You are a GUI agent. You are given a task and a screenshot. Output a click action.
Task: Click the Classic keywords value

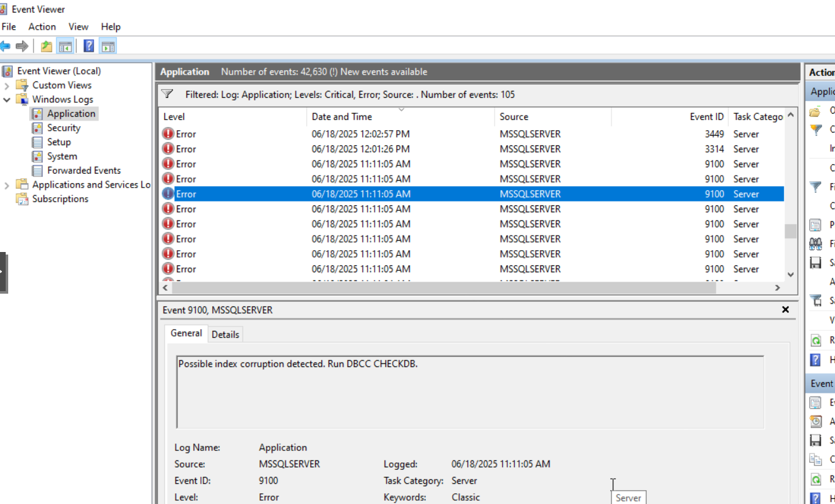pyautogui.click(x=466, y=497)
